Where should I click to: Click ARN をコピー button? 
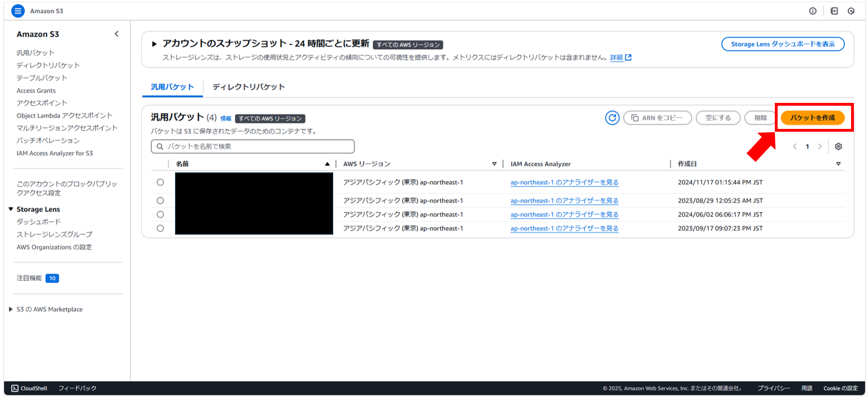[x=657, y=118]
